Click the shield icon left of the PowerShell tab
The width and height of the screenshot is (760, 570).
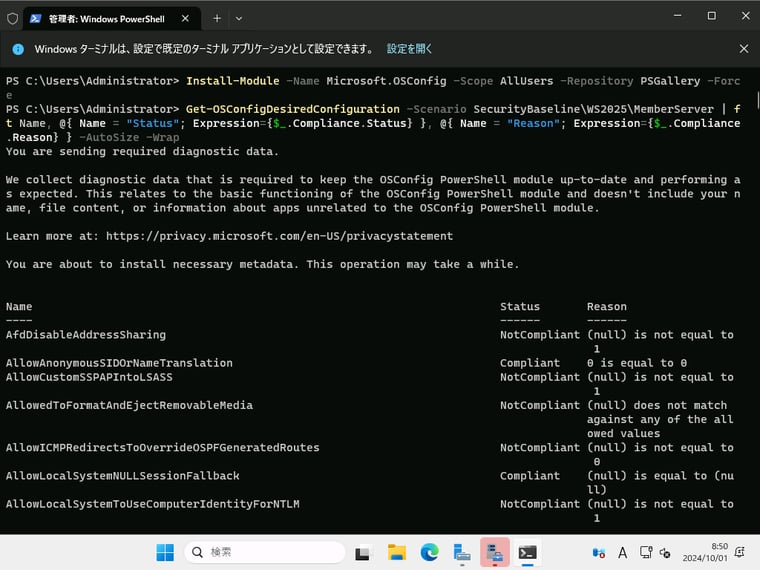coord(13,18)
